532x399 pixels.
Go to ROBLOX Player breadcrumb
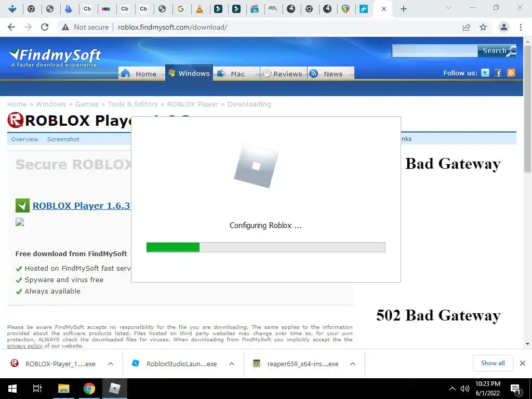coord(193,104)
